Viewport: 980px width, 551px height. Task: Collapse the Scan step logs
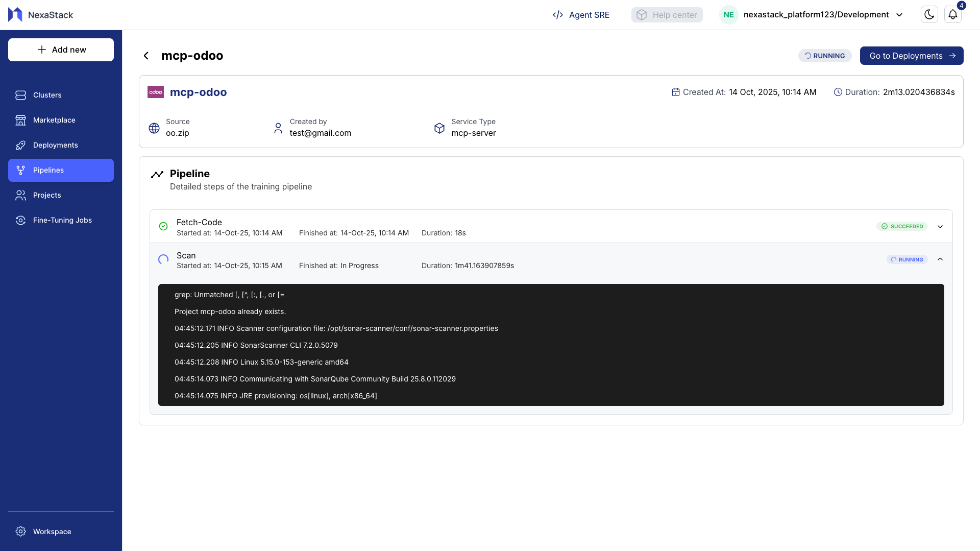[941, 259]
